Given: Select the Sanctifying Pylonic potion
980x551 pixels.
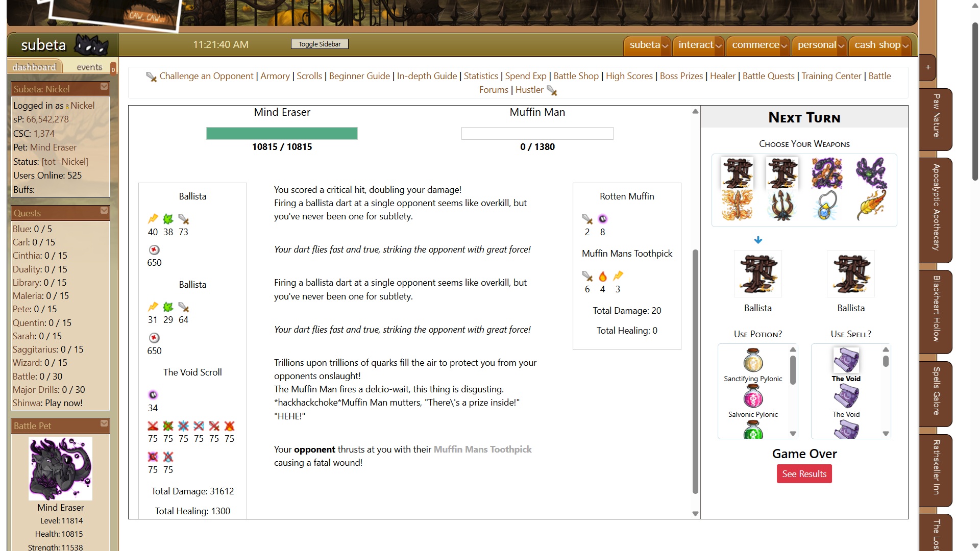Looking at the screenshot, I should tap(753, 361).
